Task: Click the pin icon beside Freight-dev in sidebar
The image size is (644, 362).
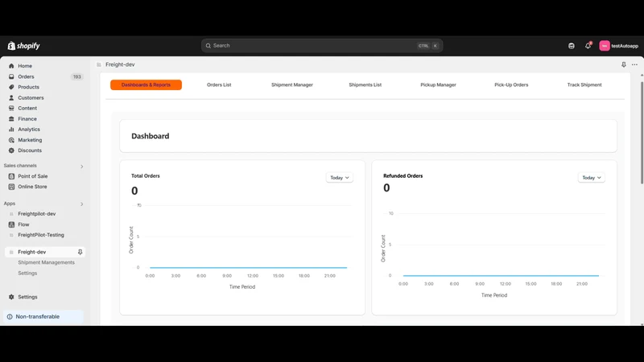Action: click(80, 252)
